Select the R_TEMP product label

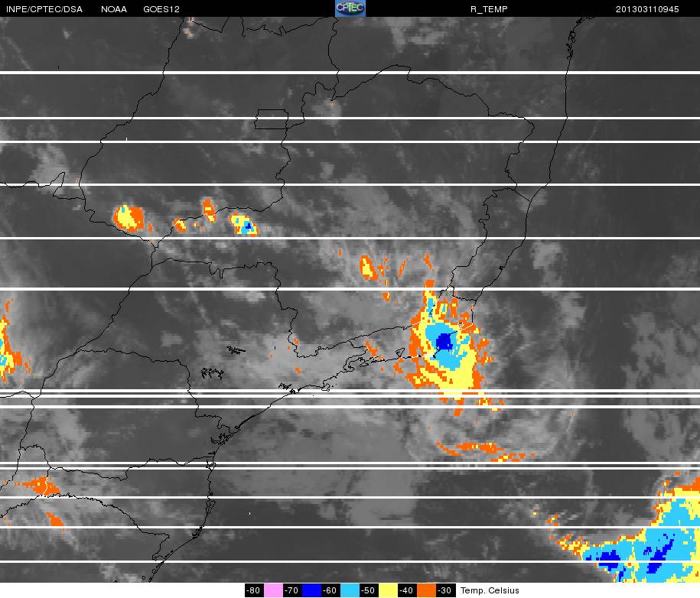tap(489, 9)
